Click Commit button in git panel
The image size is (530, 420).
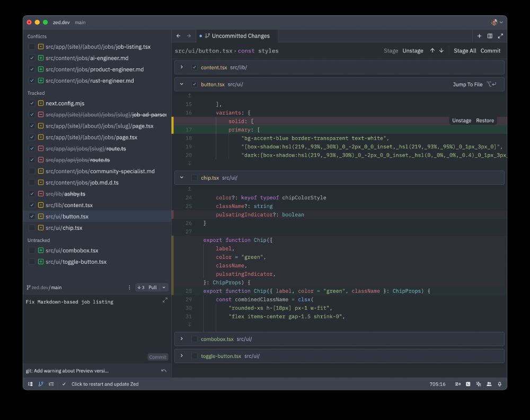coord(157,357)
